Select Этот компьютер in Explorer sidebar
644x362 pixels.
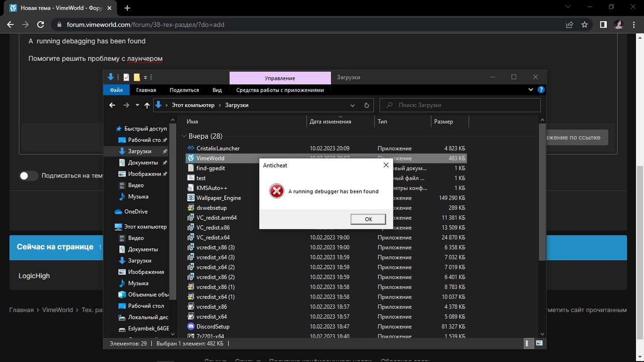pyautogui.click(x=140, y=227)
